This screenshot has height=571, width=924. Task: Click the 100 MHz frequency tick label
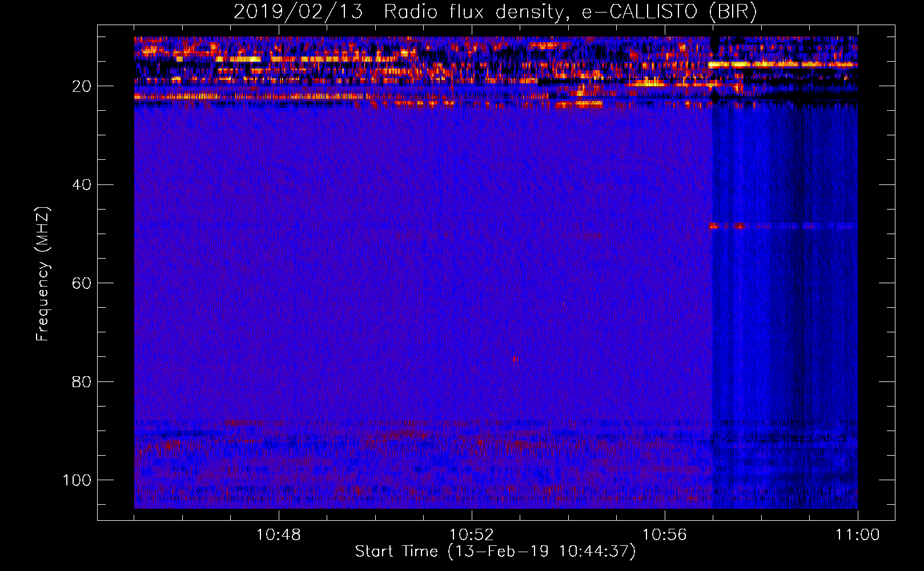pos(77,480)
